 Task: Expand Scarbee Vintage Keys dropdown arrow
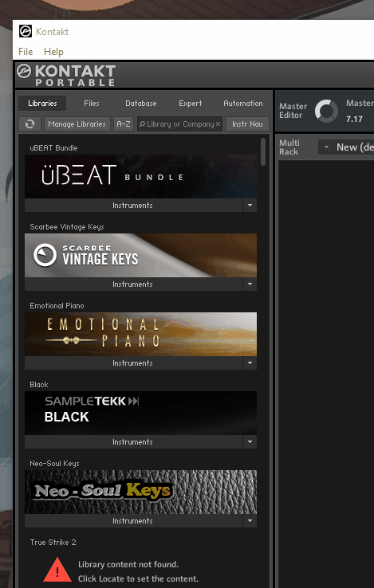(250, 284)
